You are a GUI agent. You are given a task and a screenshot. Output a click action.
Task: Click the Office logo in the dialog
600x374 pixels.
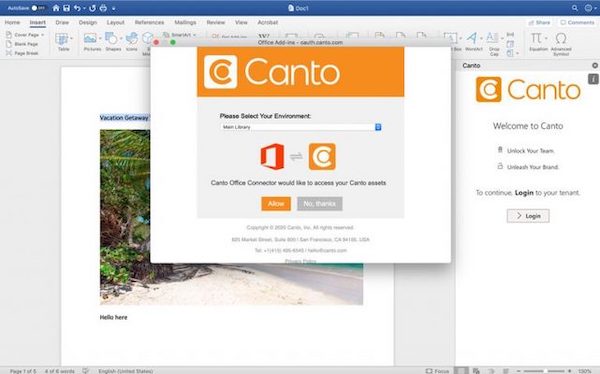pos(272,156)
